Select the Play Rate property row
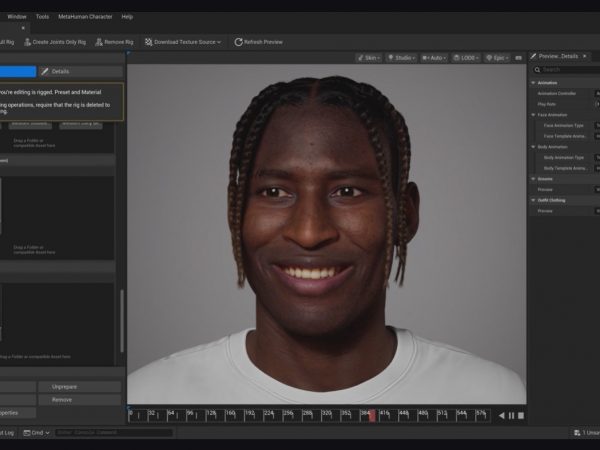This screenshot has height=450, width=600. pyautogui.click(x=565, y=104)
